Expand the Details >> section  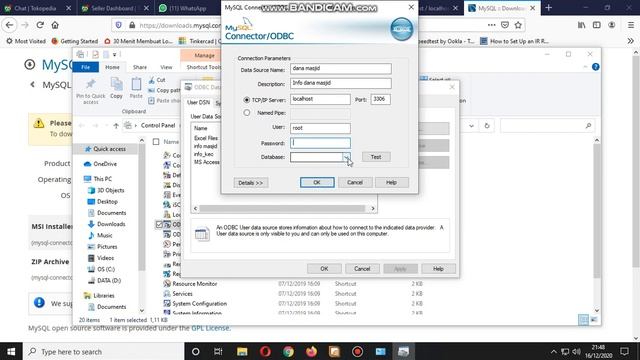(251, 183)
